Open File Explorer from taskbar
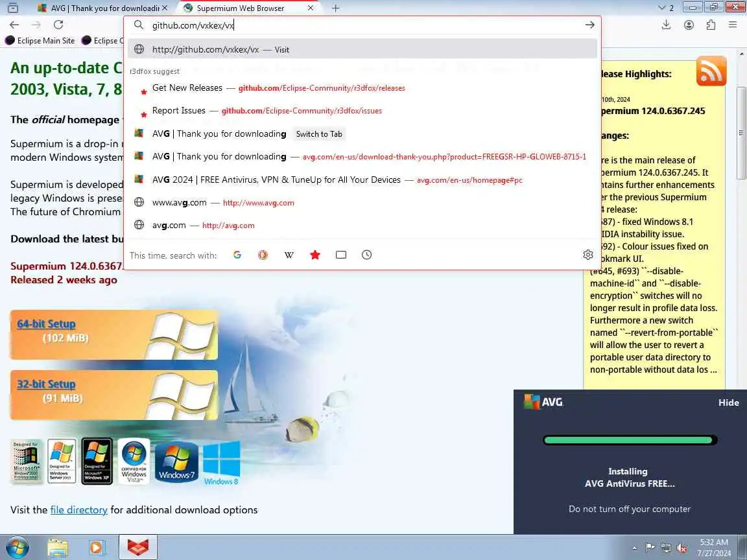Image resolution: width=747 pixels, height=560 pixels. [x=58, y=548]
